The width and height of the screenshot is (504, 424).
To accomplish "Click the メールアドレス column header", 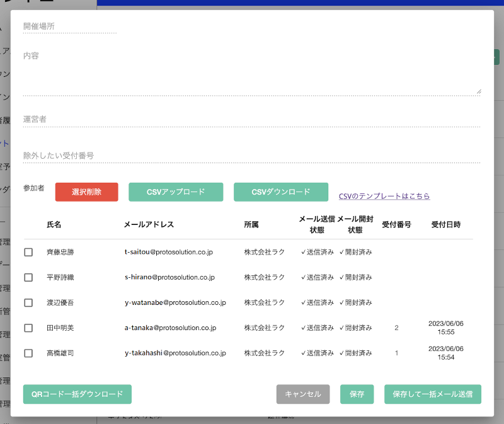I will pos(149,224).
